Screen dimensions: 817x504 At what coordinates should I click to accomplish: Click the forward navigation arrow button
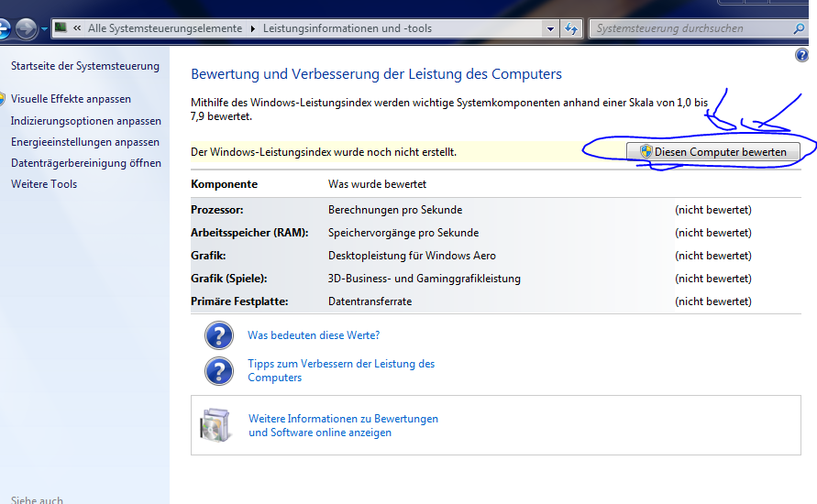click(26, 28)
